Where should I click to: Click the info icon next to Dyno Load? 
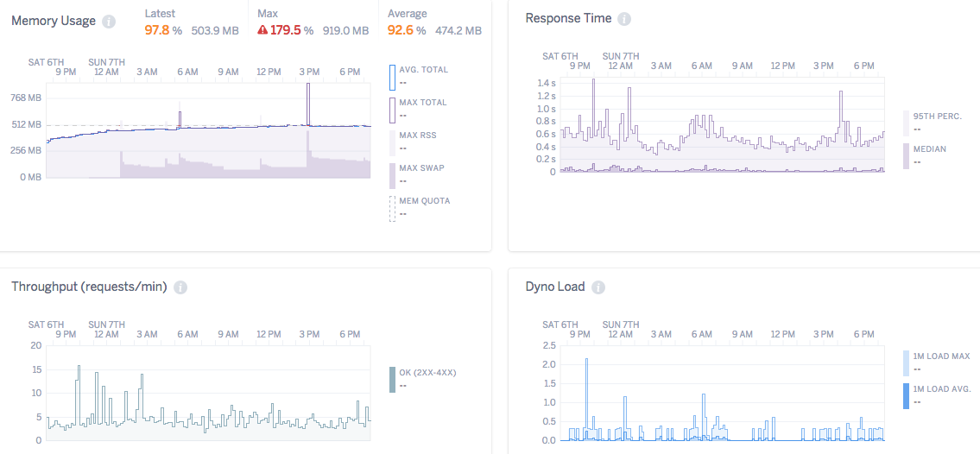coord(598,287)
